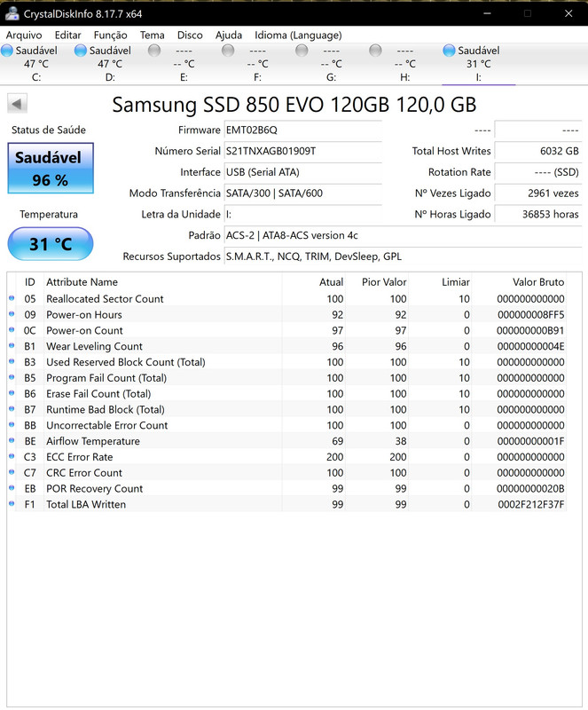Select the Total LBA Written attribute name
The width and height of the screenshot is (588, 710).
coord(86,504)
